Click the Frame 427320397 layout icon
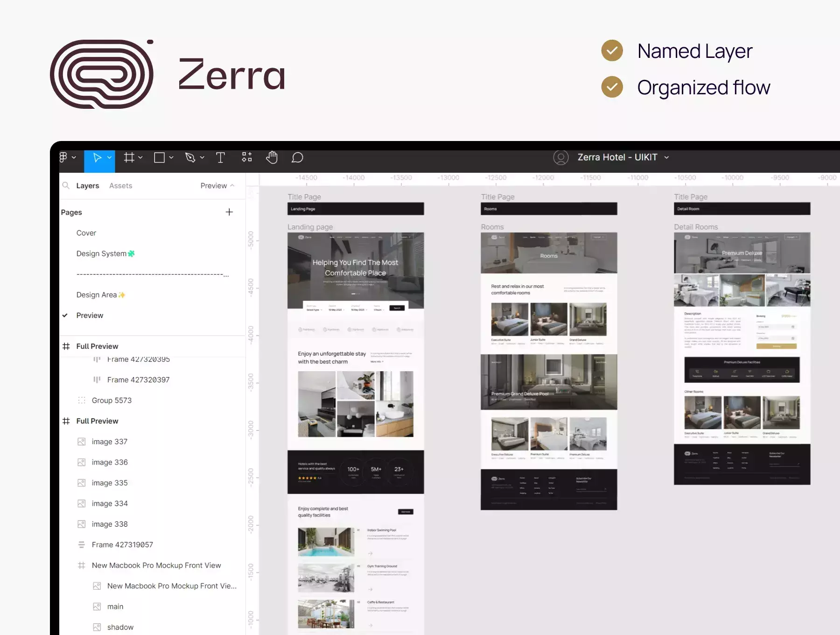Viewport: 840px width, 635px height. click(97, 380)
